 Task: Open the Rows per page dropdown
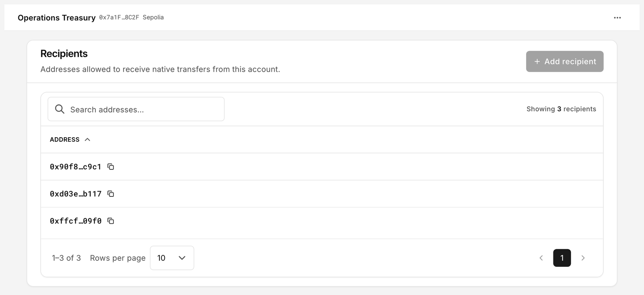pos(172,258)
